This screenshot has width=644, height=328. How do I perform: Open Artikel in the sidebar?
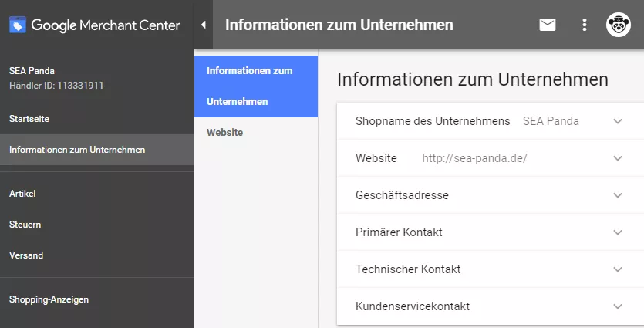click(x=97, y=194)
